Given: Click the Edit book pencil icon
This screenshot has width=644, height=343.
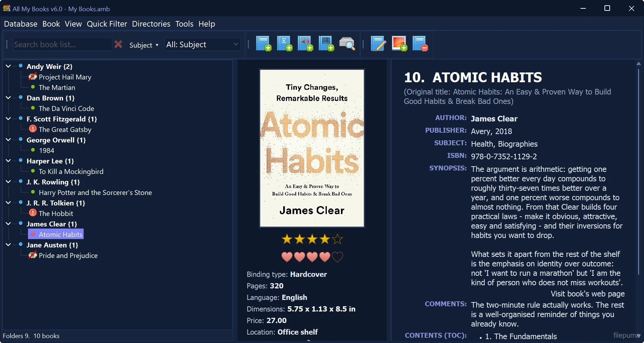Looking at the screenshot, I should [x=378, y=44].
